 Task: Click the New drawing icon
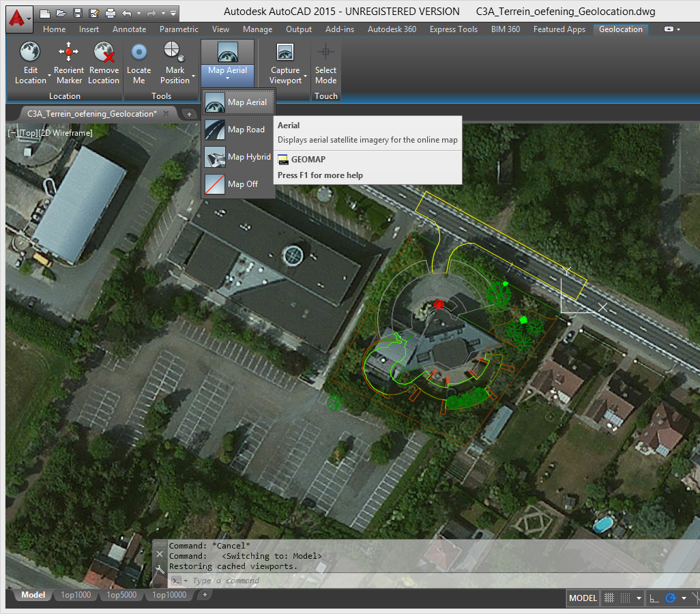(x=44, y=14)
